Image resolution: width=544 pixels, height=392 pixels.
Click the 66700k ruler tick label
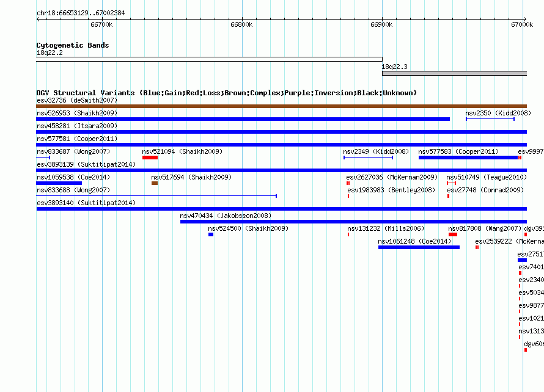(101, 24)
